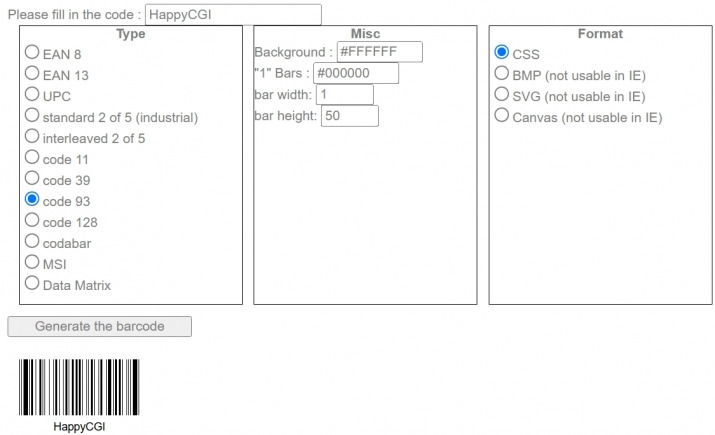Click the Generate the barcode button
Viewport: 715px width, 435px height.
99,326
